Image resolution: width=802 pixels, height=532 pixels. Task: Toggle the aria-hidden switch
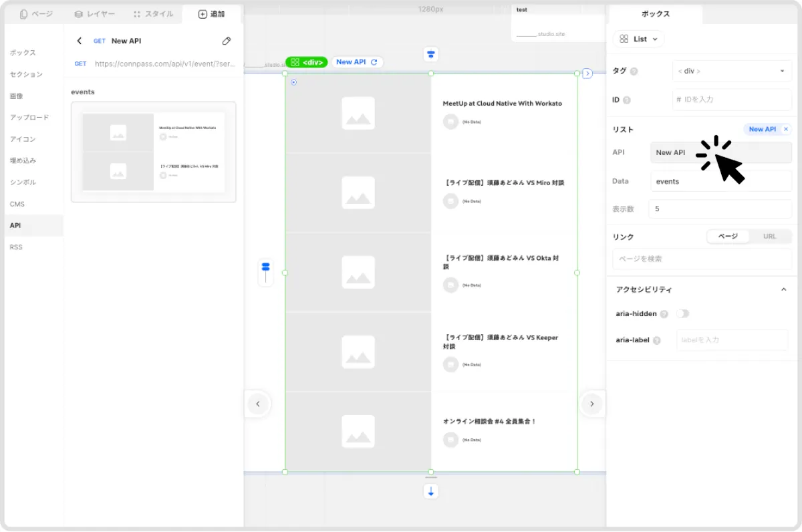tap(682, 313)
